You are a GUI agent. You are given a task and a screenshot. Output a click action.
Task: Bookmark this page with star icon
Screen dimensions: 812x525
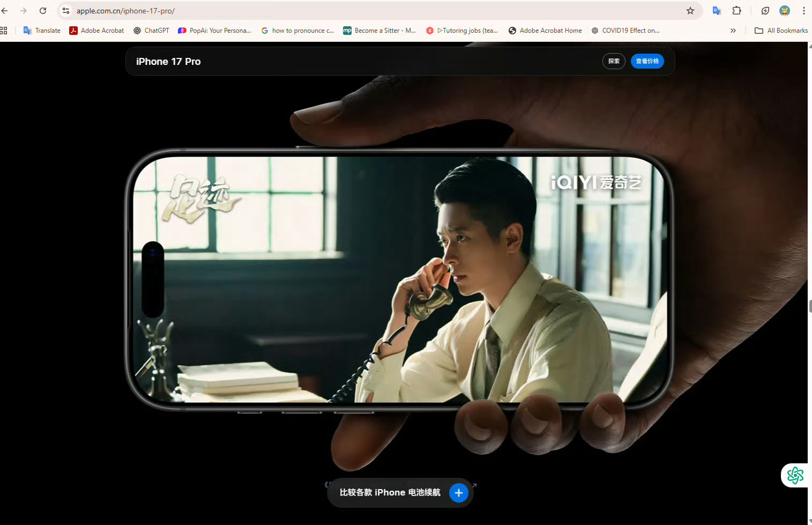pyautogui.click(x=690, y=11)
